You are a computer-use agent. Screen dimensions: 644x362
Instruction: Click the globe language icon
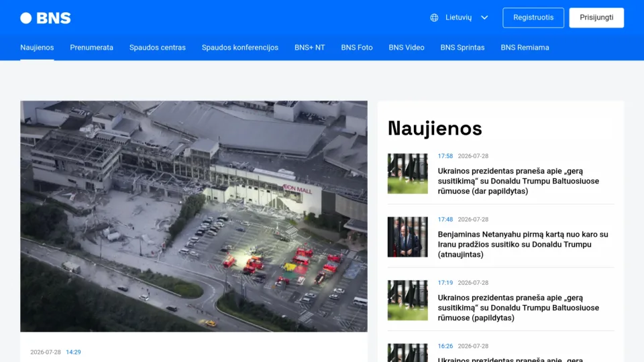[x=434, y=17]
